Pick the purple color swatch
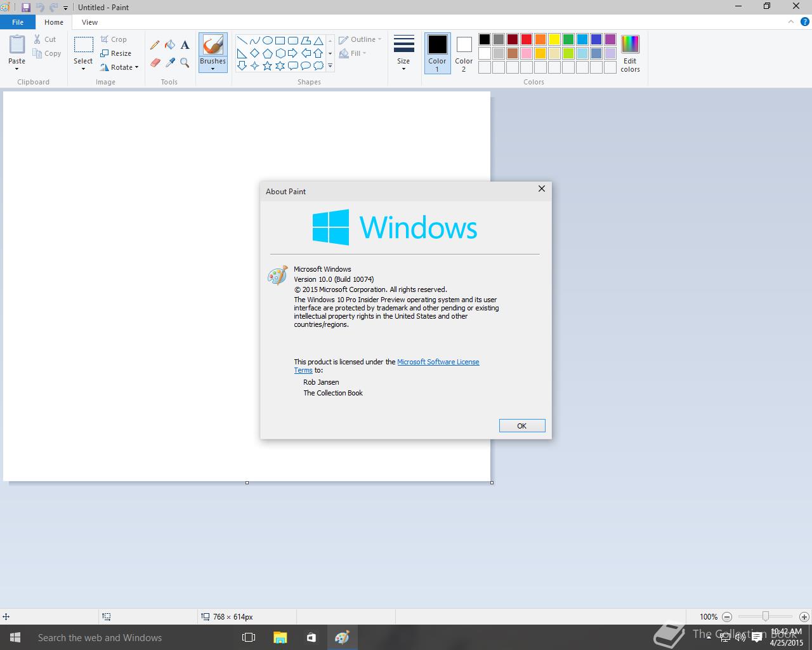 point(610,39)
